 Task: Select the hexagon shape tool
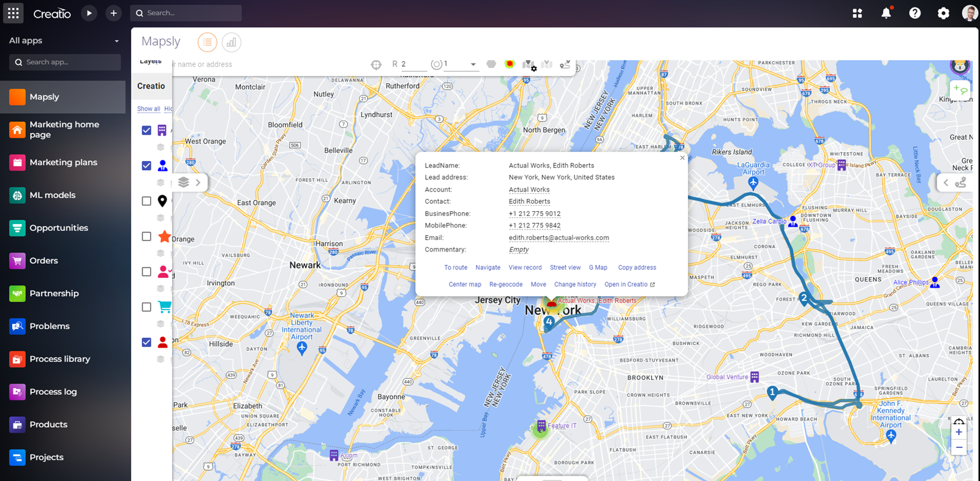coord(491,64)
